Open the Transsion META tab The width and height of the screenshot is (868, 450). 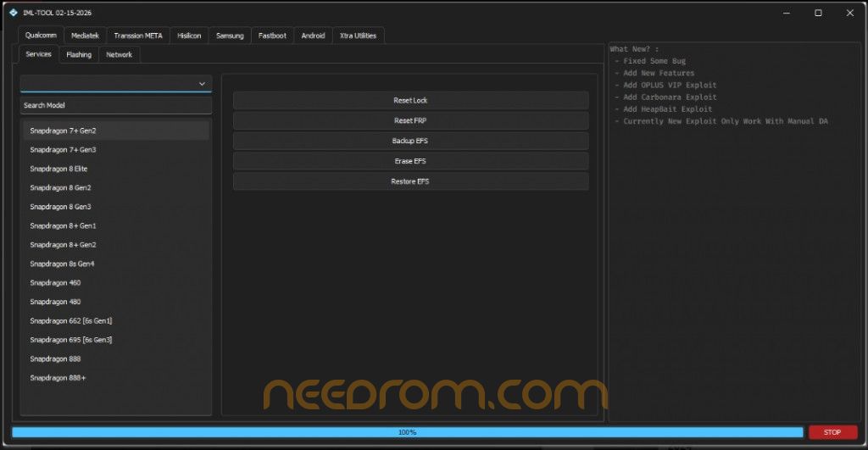138,36
